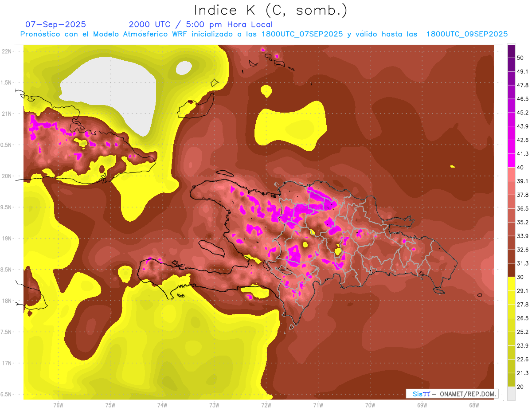532x411 pixels.
Task: Select the light gray swatch below value 20
Action: pyautogui.click(x=511, y=394)
